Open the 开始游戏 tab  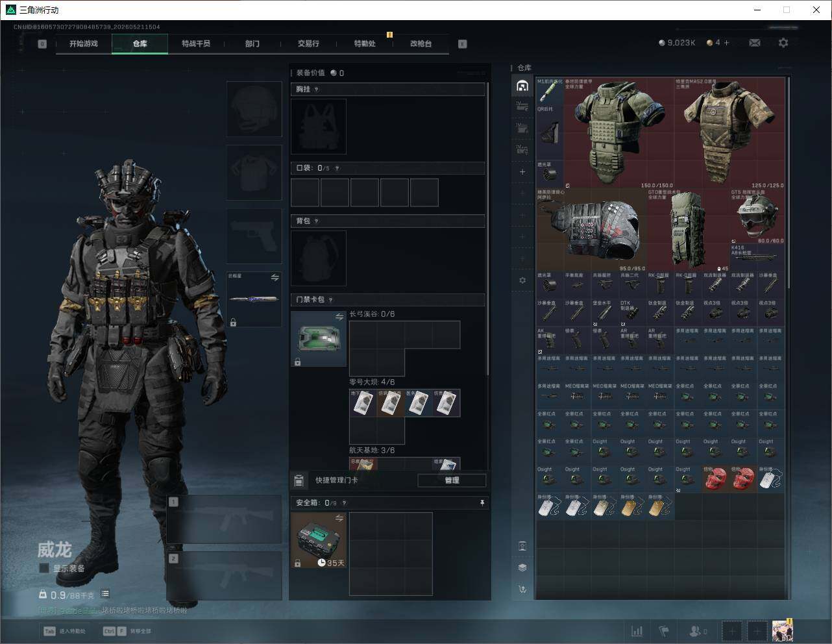click(84, 43)
